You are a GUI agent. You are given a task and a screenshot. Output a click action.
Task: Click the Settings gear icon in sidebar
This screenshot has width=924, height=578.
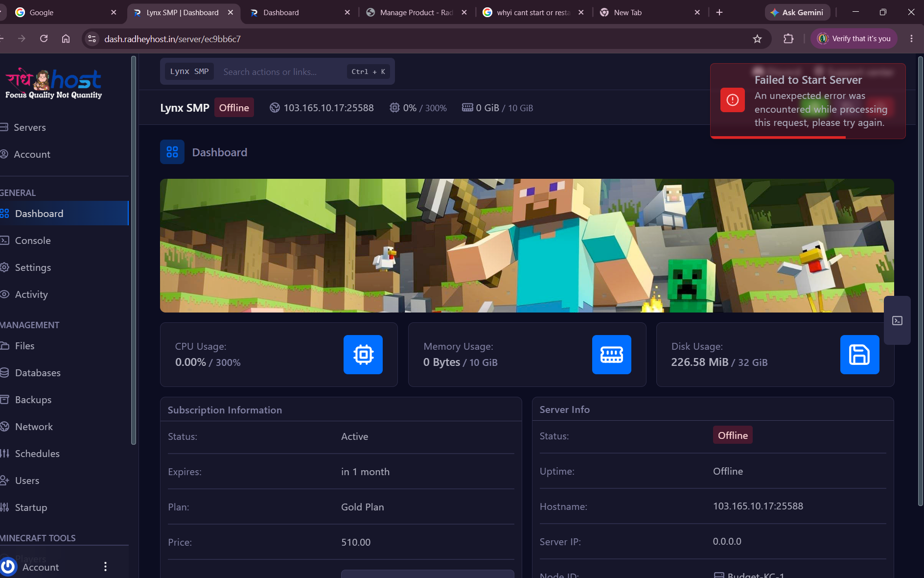coord(5,267)
